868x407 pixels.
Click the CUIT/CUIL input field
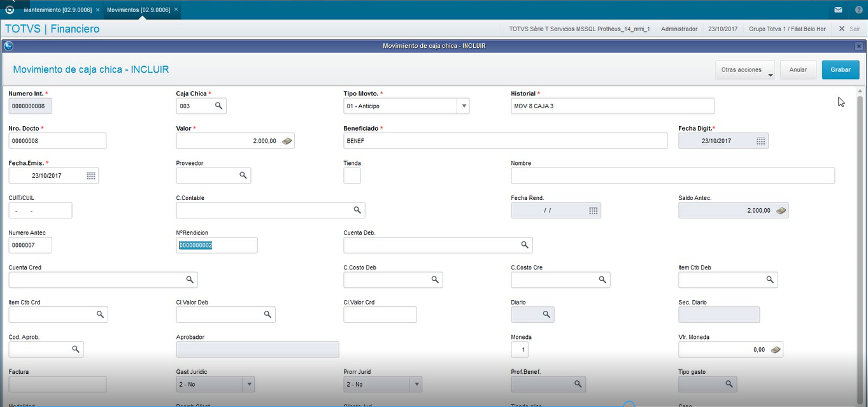pyautogui.click(x=40, y=210)
